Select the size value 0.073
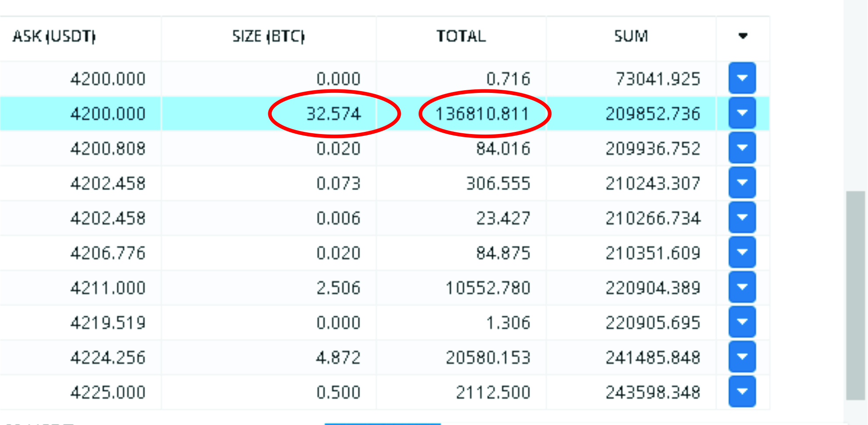Screen dimensions: 868x425 [338, 183]
